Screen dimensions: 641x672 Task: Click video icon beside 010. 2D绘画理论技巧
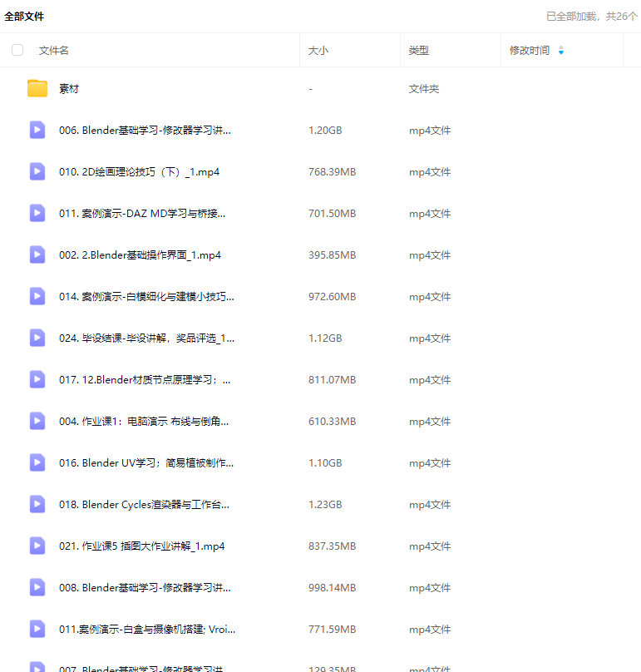click(x=37, y=171)
